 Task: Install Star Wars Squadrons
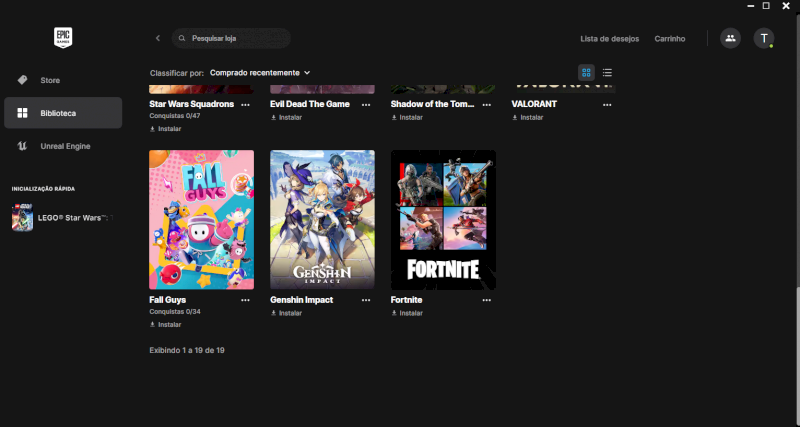(x=165, y=129)
